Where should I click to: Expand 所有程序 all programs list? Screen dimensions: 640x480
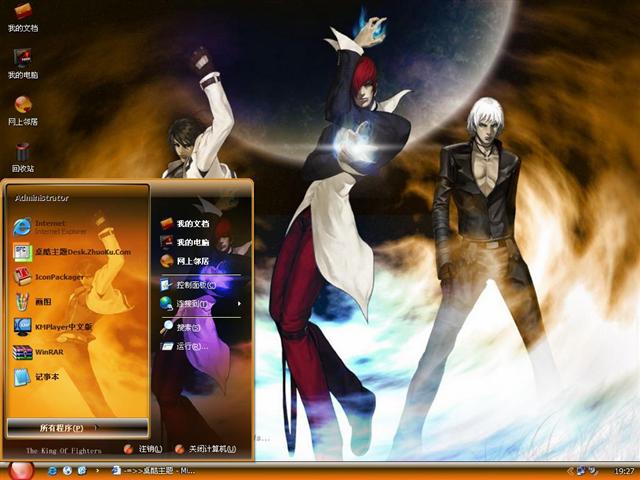pyautogui.click(x=78, y=428)
